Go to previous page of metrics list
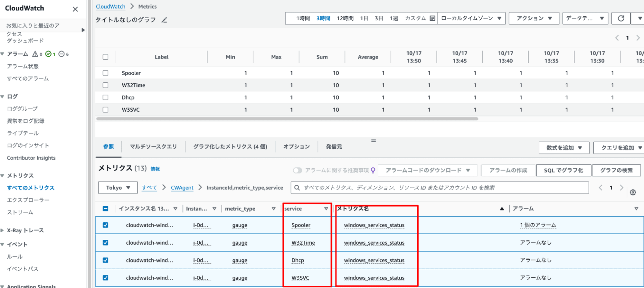This screenshot has width=644, height=288. click(x=600, y=188)
